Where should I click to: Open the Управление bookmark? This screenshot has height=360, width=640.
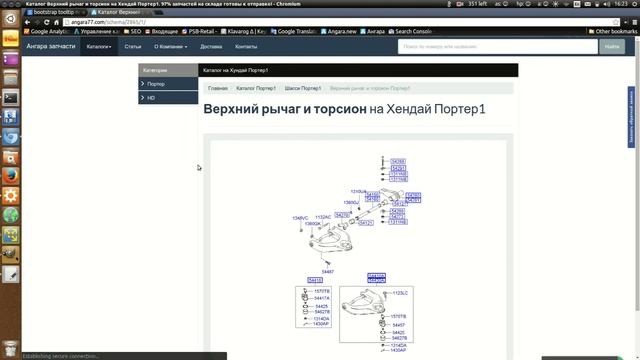(x=97, y=31)
